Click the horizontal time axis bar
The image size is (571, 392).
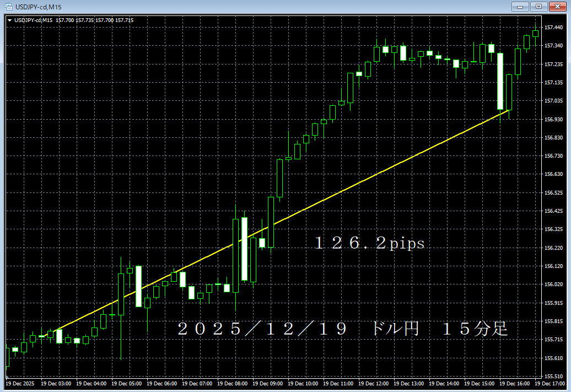(276, 383)
